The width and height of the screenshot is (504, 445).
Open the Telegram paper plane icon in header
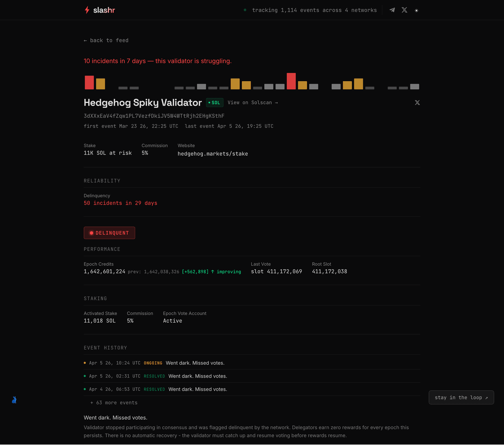pos(392,10)
